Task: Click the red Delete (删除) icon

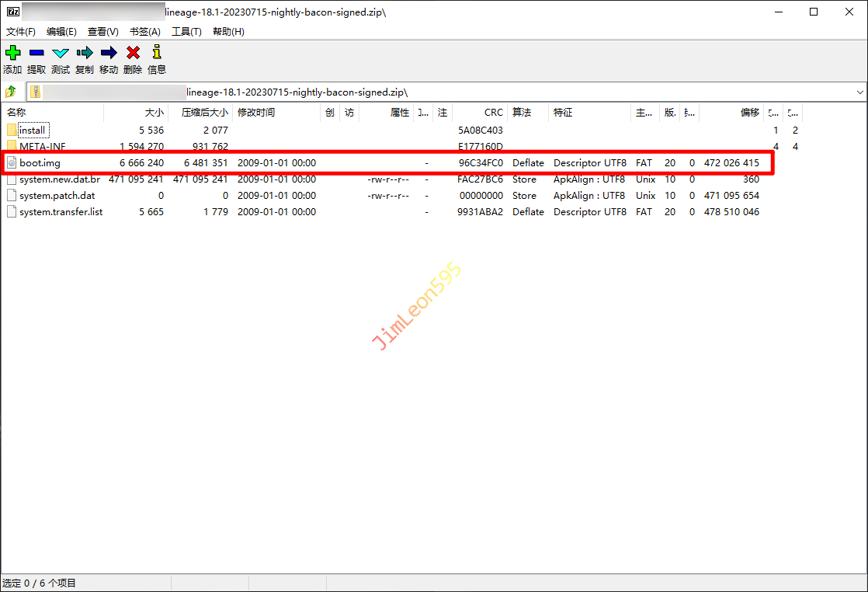Action: pyautogui.click(x=133, y=53)
